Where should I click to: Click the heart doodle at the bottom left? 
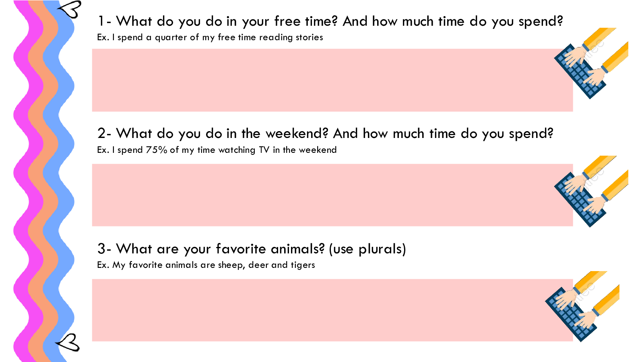coord(68,343)
